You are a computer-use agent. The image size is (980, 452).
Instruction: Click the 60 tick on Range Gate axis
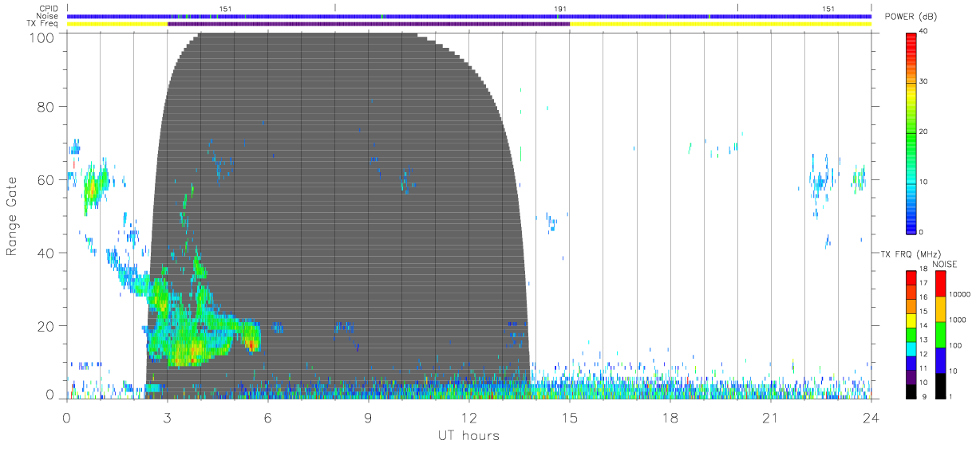[48, 179]
